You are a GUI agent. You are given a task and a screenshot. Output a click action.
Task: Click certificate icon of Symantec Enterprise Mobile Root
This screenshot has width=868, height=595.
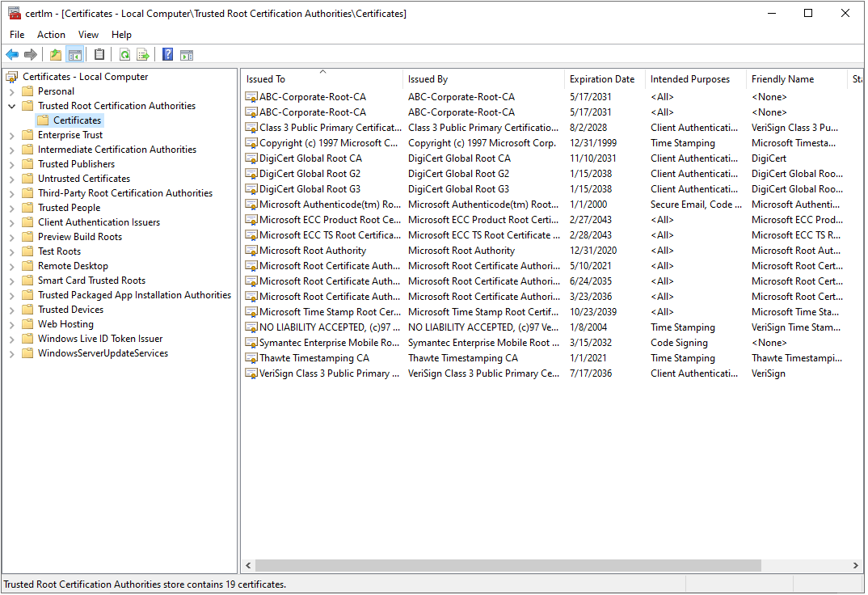point(251,343)
